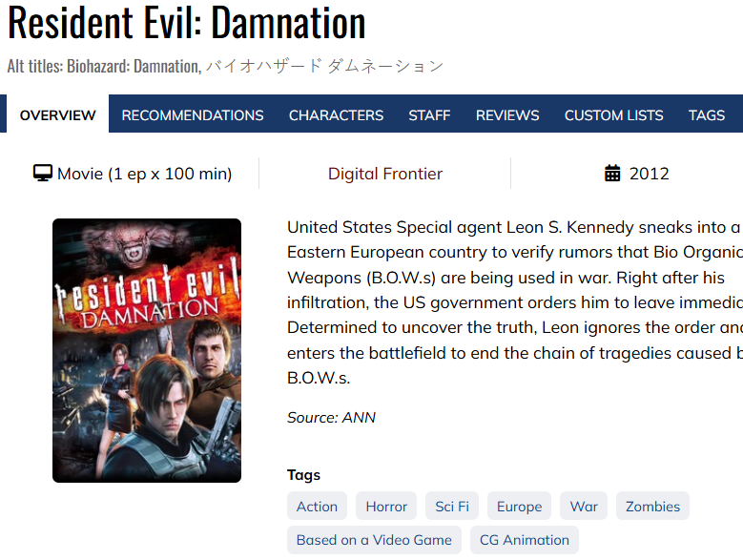743x560 pixels.
Task: Switch to the Recommendations tab
Action: 193,115
